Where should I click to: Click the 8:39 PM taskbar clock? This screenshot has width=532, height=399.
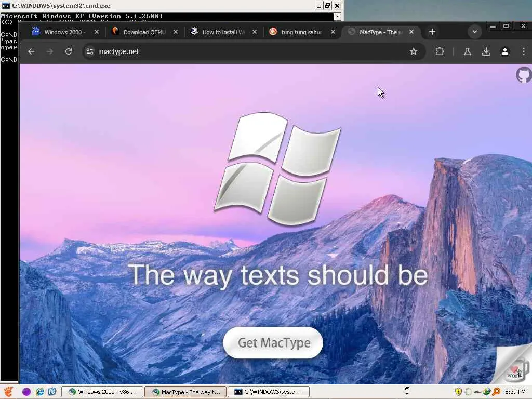coord(515,392)
